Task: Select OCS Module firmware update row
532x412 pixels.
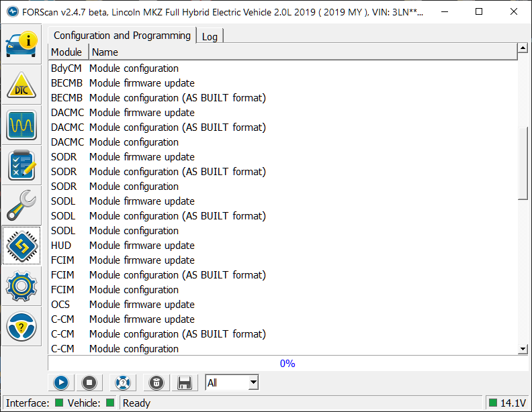Action: coord(283,304)
